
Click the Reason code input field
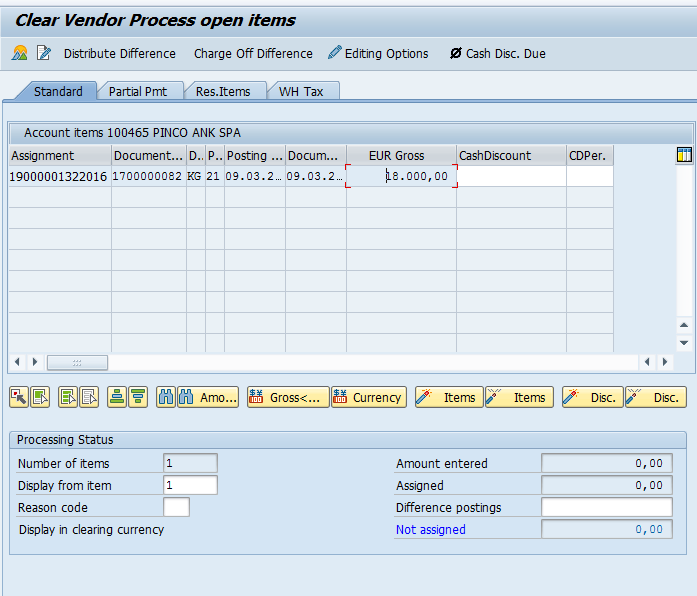(x=176, y=507)
